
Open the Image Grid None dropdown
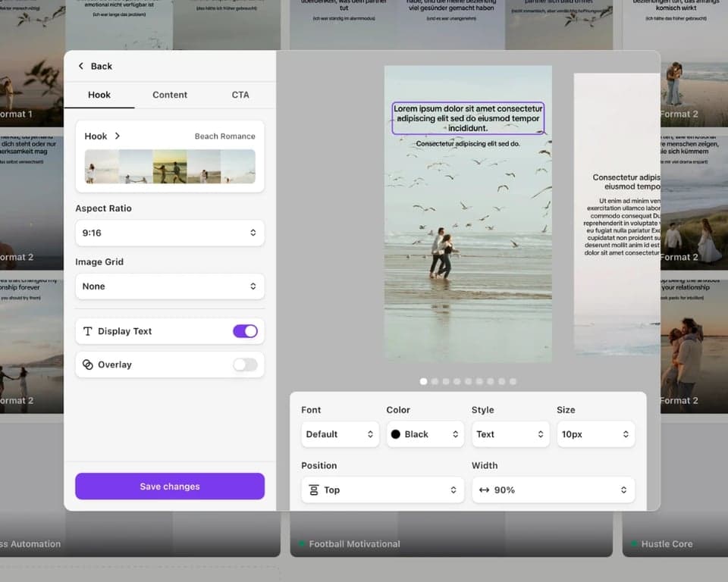pyautogui.click(x=170, y=286)
